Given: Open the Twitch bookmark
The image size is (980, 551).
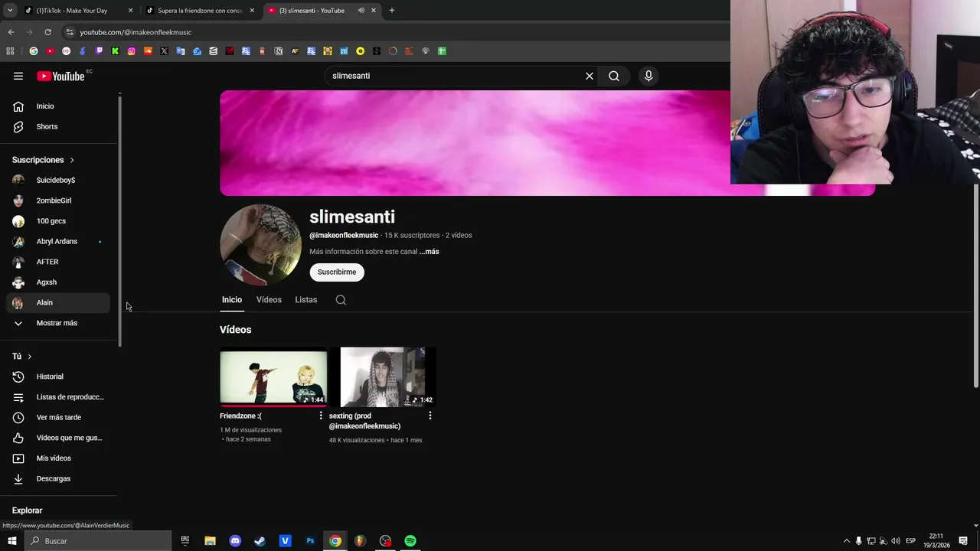Looking at the screenshot, I should click(99, 51).
